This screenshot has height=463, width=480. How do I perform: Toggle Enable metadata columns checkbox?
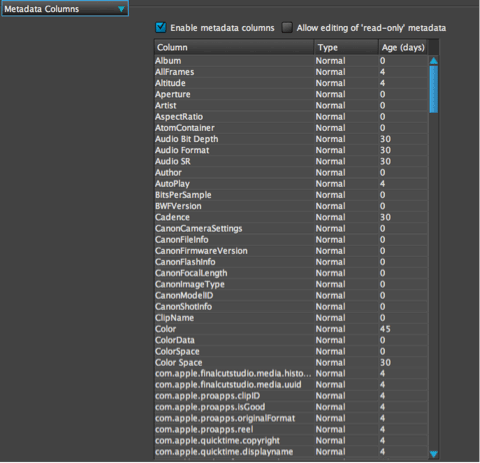(x=161, y=28)
